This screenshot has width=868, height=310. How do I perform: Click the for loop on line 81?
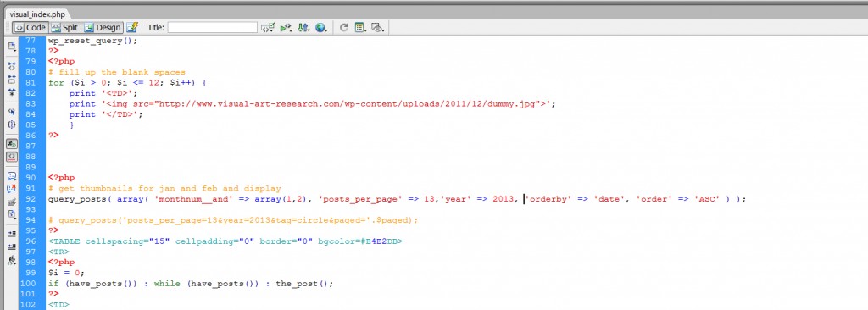(127, 82)
